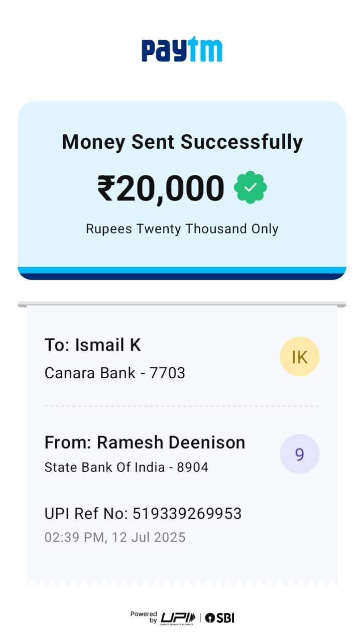Click recipient name "To: Ismail K"
Image resolution: width=364 pixels, height=643 pixels.
click(93, 345)
